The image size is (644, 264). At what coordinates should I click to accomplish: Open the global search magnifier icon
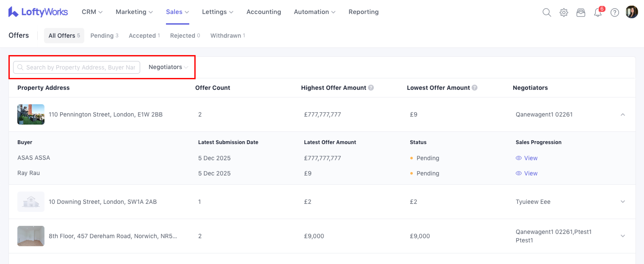point(546,12)
